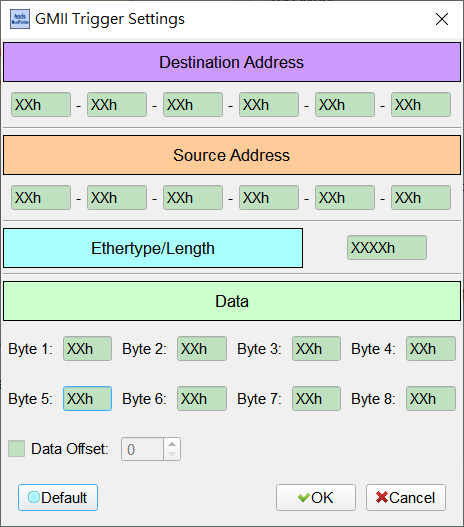Screen dimensions: 464x527
Task: Click the Ethertype/Length header bar
Action: coord(153,248)
